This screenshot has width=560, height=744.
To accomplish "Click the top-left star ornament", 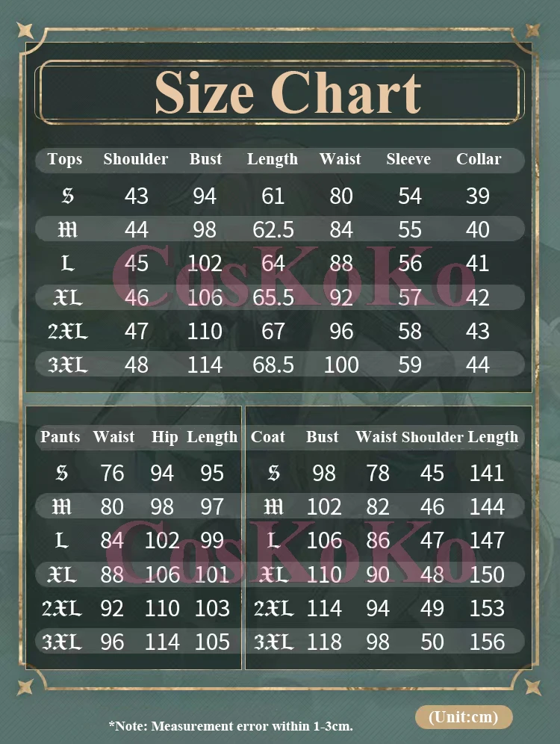I will pyautogui.click(x=25, y=30).
